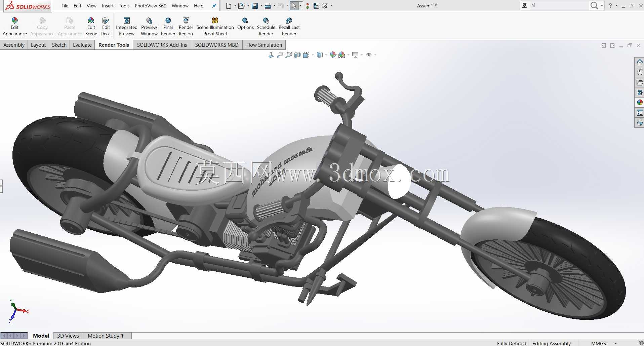Open Scene Illumination Proof Sheet
Image resolution: width=644 pixels, height=346 pixels.
click(x=215, y=27)
